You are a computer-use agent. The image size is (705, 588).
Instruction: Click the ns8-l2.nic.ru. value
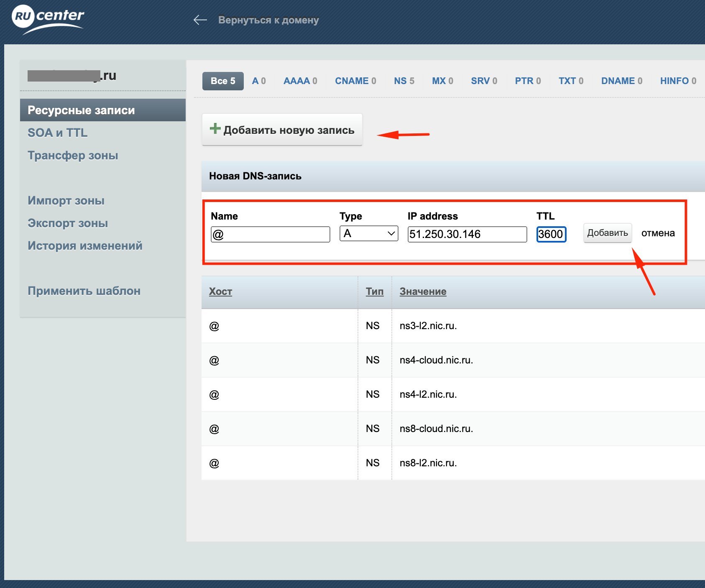pos(428,463)
